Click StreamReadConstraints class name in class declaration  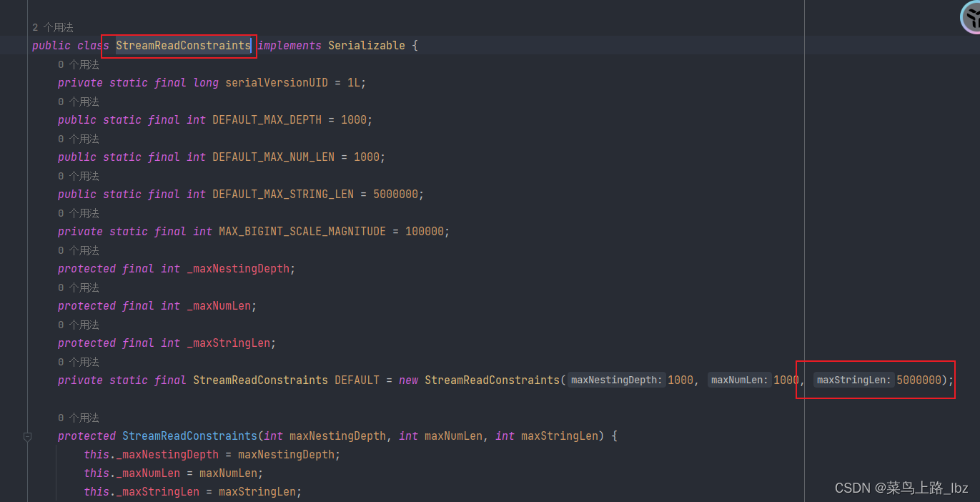183,46
